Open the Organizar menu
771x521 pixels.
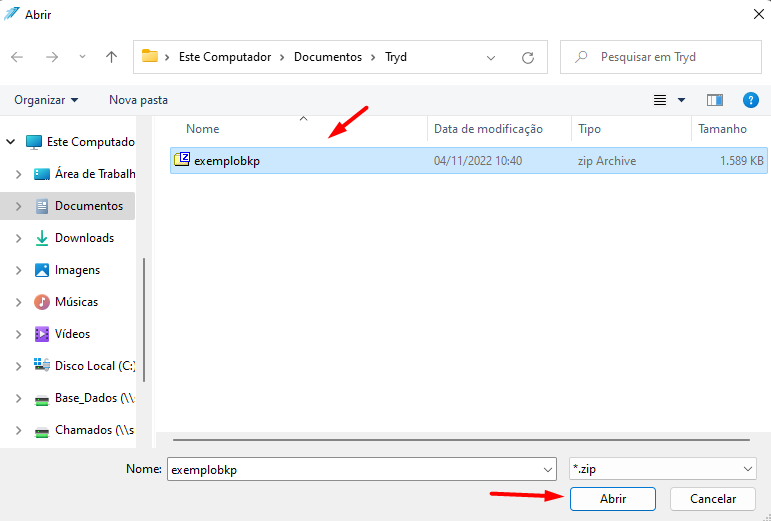[46, 100]
